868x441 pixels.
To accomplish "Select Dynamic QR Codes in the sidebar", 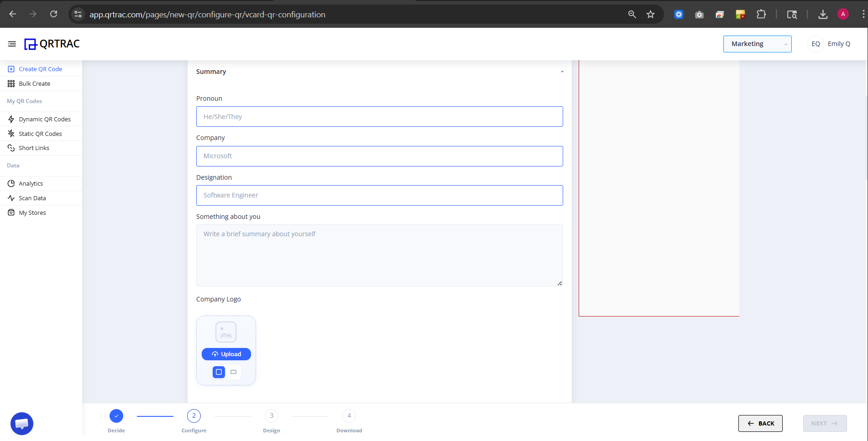I will pos(44,119).
